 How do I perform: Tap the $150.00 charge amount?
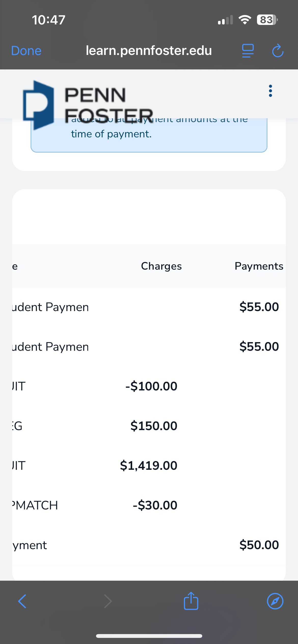(154, 426)
